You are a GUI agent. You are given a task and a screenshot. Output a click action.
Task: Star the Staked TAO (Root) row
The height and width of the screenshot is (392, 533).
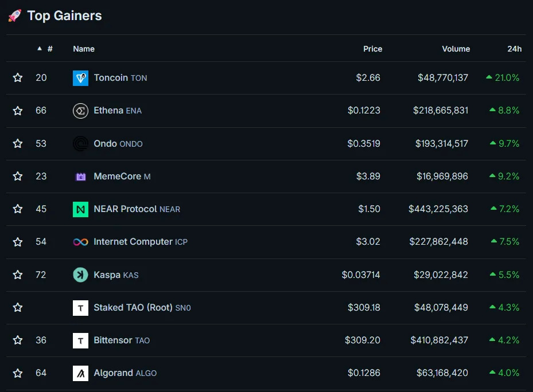[18, 307]
